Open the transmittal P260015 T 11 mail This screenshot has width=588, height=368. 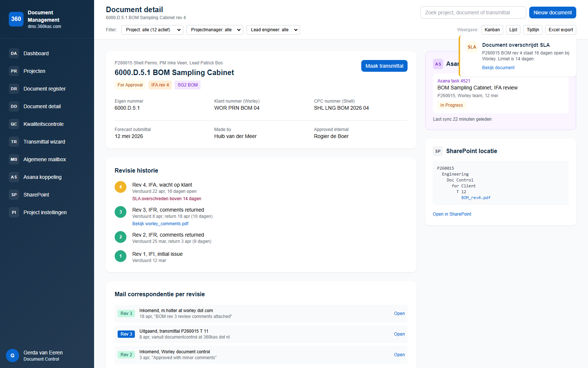(261, 334)
